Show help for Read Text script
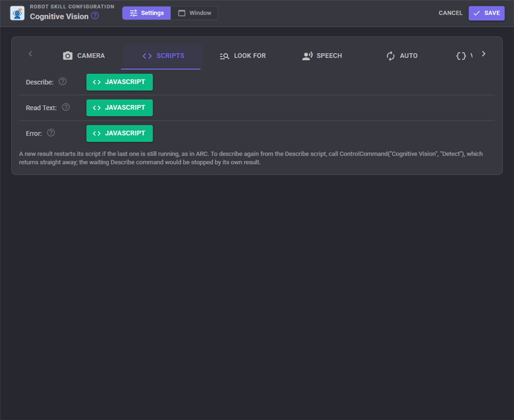514x420 pixels. point(66,107)
